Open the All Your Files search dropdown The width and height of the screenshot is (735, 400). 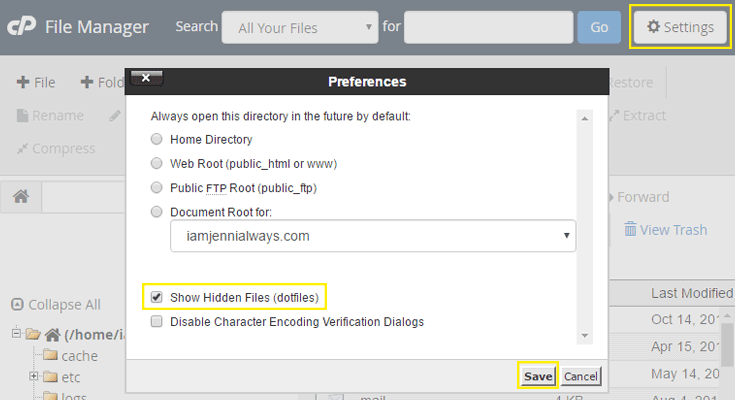pyautogui.click(x=300, y=28)
